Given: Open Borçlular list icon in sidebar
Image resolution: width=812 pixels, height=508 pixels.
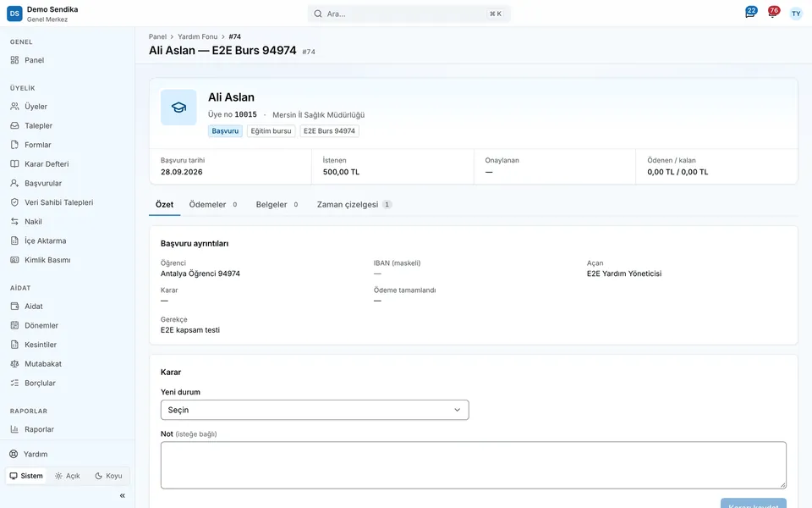Looking at the screenshot, I should (14, 383).
